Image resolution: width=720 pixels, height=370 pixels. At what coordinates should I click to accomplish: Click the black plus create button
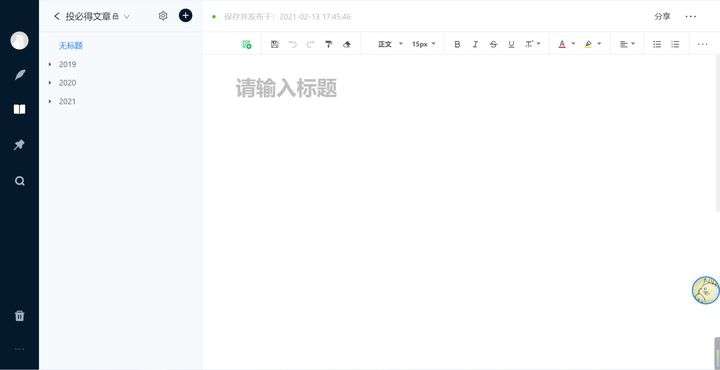186,16
